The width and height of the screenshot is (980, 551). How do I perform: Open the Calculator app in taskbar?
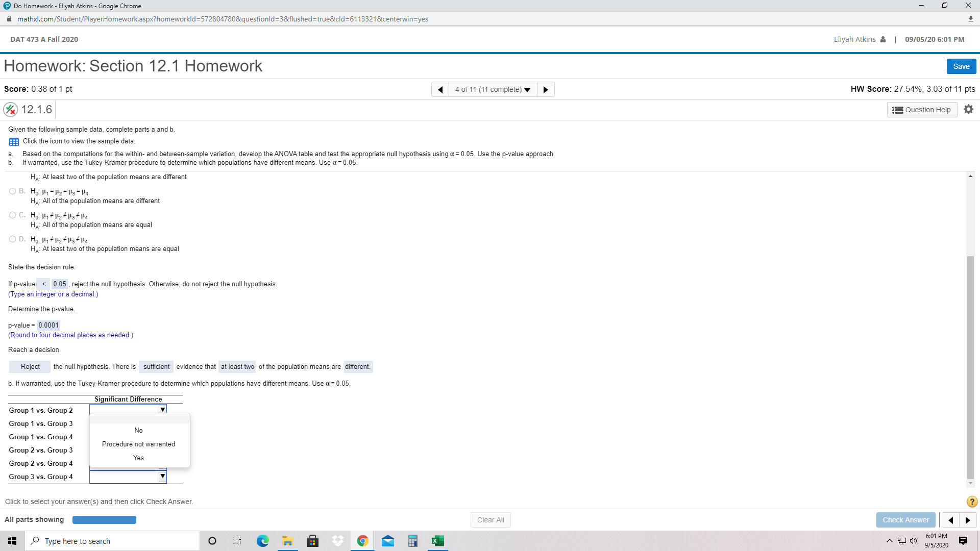pyautogui.click(x=412, y=541)
